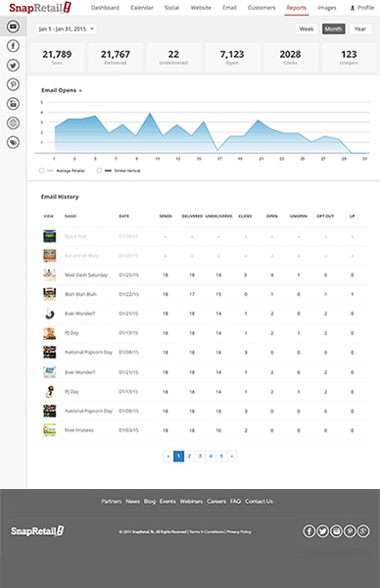Open the Jan 1 - Jan 31, 2015 date dropdown
Viewport: 380px width, 588px height.
coord(67,28)
